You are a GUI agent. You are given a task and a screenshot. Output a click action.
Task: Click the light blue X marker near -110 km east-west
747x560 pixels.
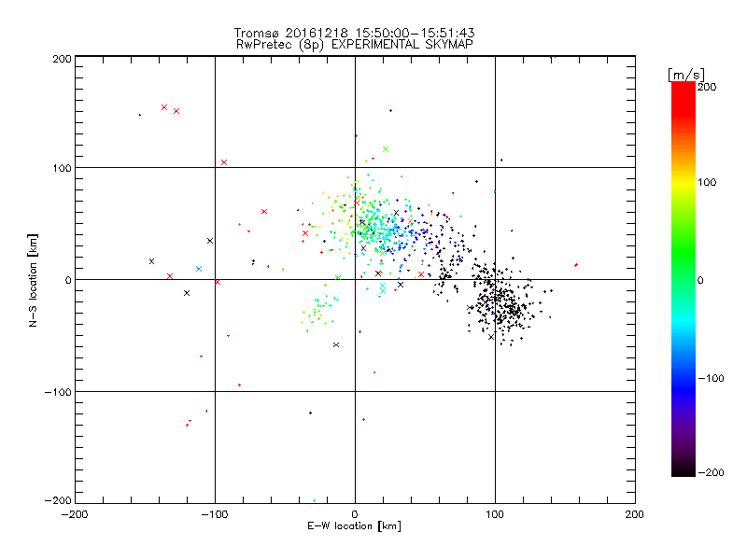pos(199,269)
